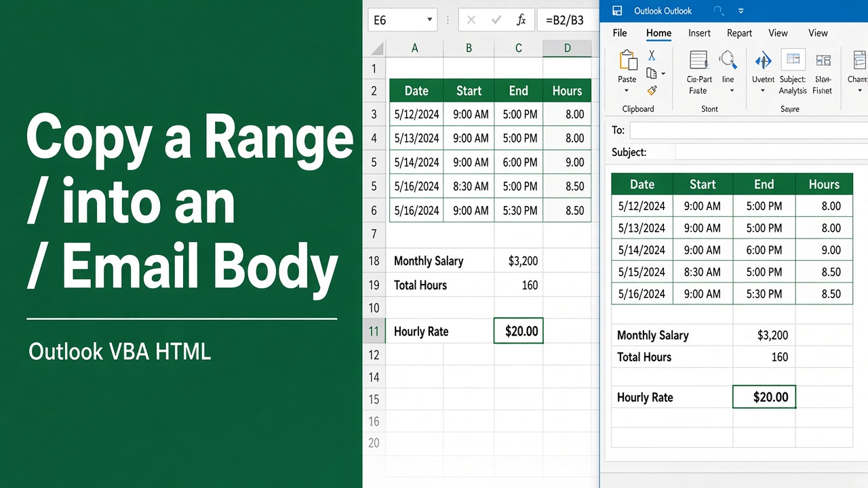Click the 9.00 hours cell in Excel
Image resolution: width=868 pixels, height=488 pixels.
click(568, 163)
